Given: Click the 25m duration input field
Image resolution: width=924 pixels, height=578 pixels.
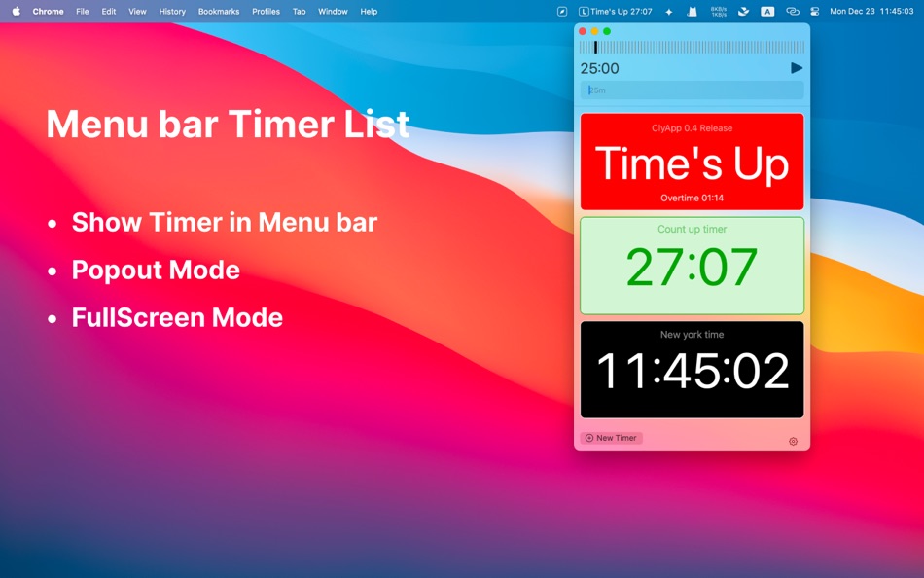Looking at the screenshot, I should (692, 90).
